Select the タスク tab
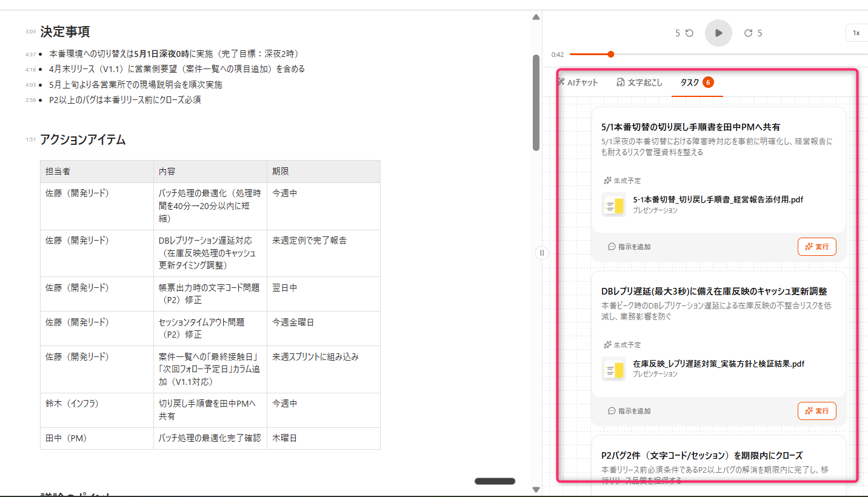This screenshot has width=868, height=497. [x=697, y=82]
